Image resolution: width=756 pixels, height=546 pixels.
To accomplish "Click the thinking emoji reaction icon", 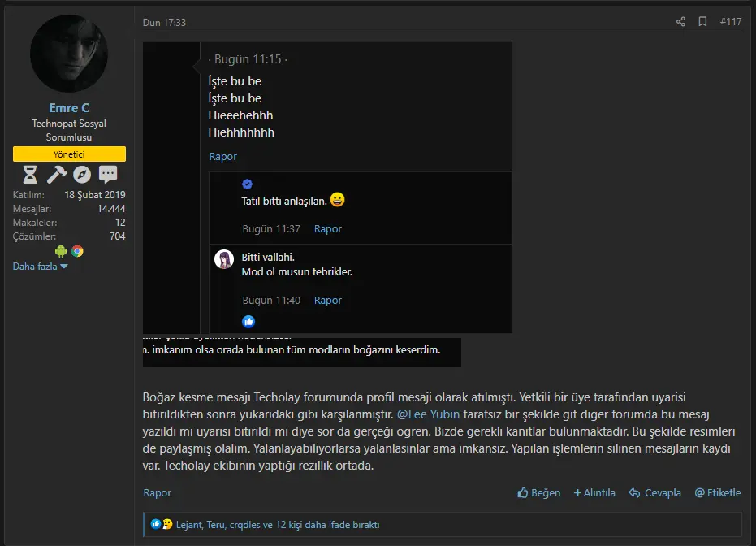I will (166, 524).
